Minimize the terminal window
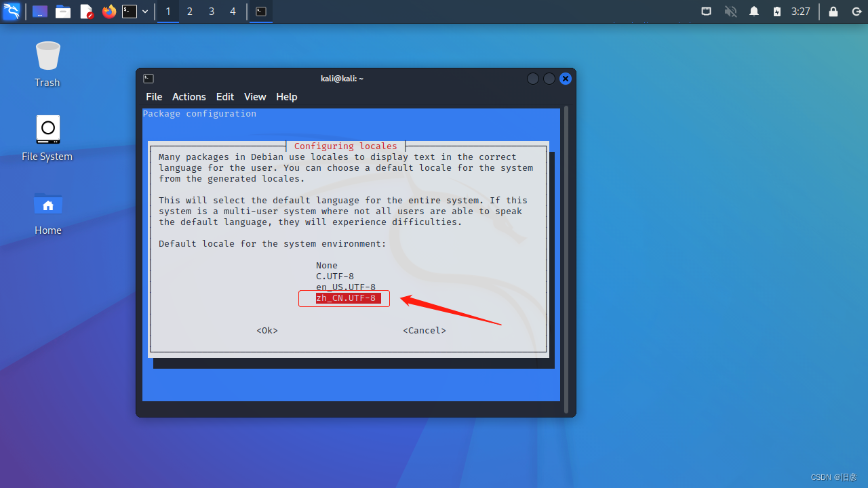868x488 pixels. pos(533,79)
